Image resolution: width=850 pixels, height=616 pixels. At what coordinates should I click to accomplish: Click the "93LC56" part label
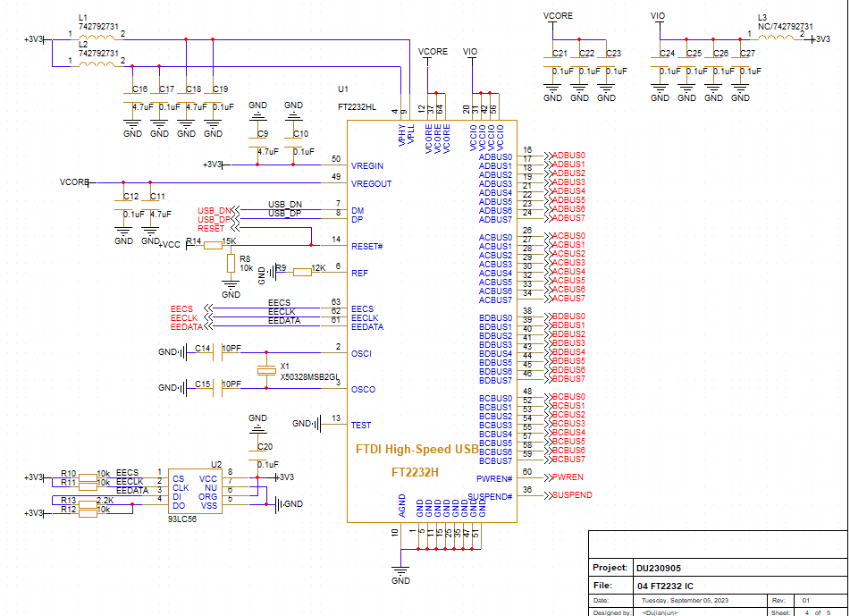click(x=182, y=519)
